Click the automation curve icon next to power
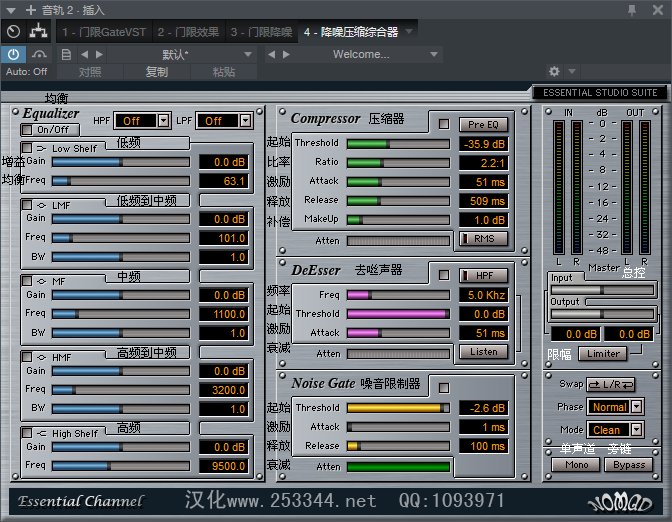 coord(39,54)
